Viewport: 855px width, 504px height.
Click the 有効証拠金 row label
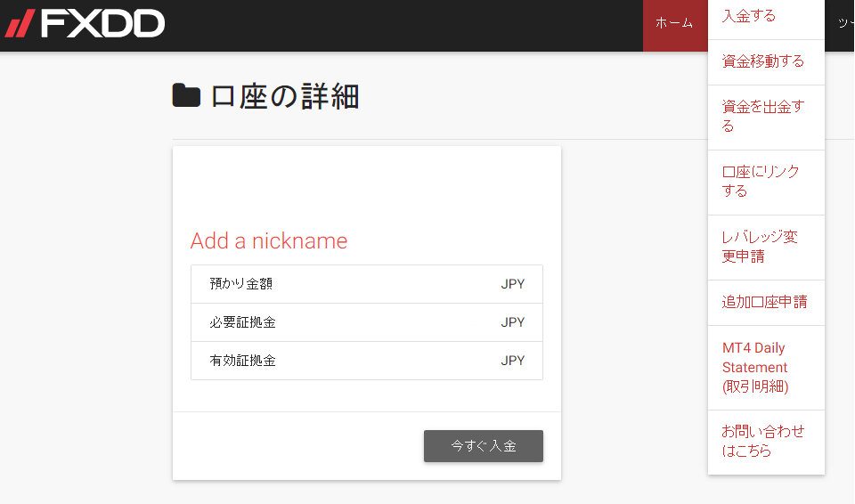click(x=242, y=361)
